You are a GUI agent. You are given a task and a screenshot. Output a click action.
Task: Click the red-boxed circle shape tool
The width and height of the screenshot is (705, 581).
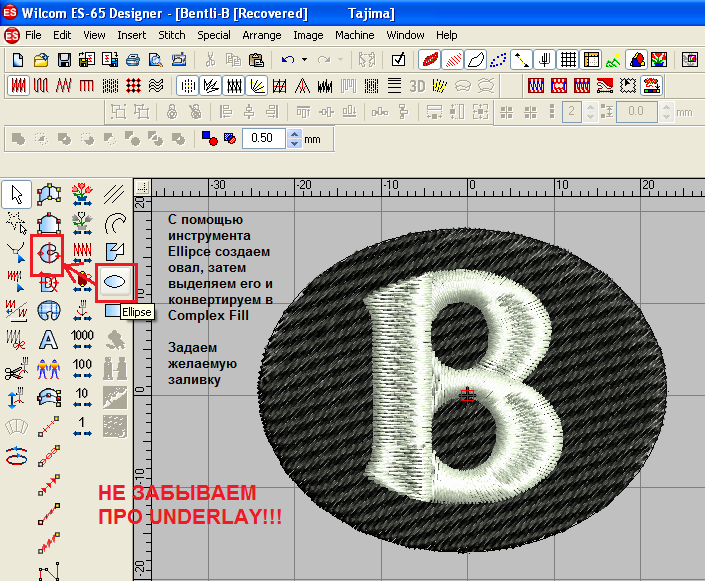47,254
